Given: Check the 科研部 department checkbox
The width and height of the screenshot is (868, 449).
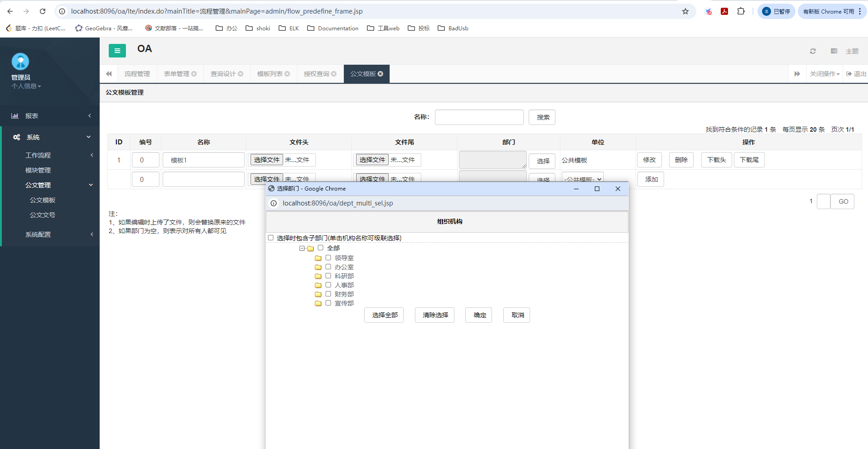Looking at the screenshot, I should tap(328, 276).
